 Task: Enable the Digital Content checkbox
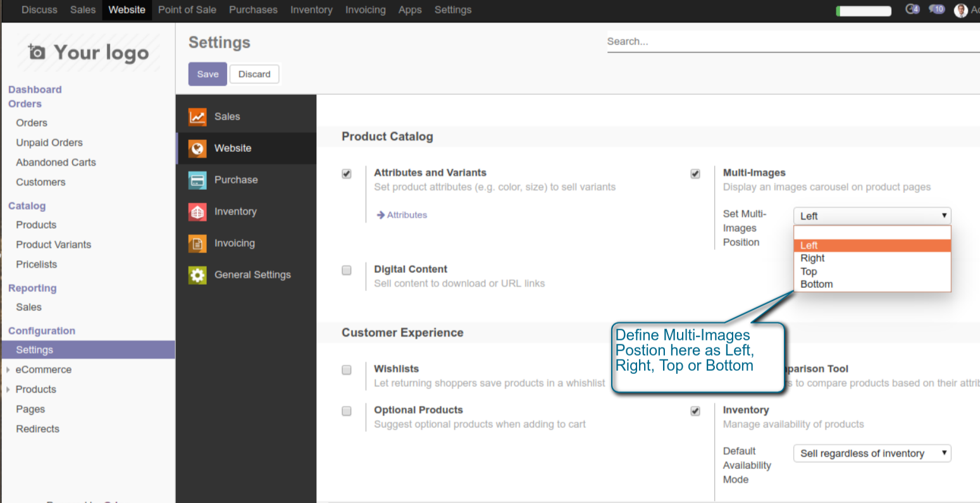pos(347,270)
